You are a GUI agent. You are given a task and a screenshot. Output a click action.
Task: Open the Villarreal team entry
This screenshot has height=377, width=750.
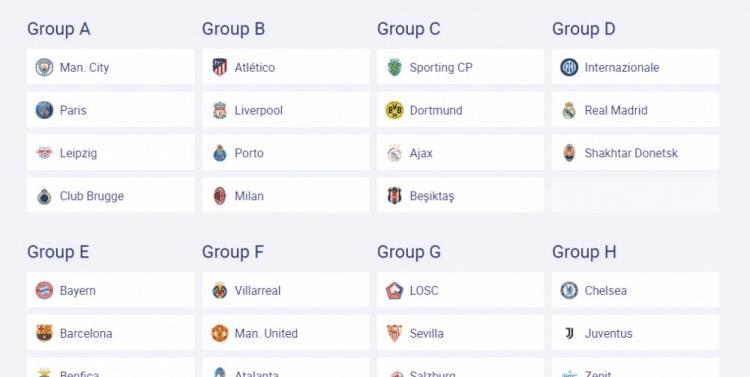286,290
